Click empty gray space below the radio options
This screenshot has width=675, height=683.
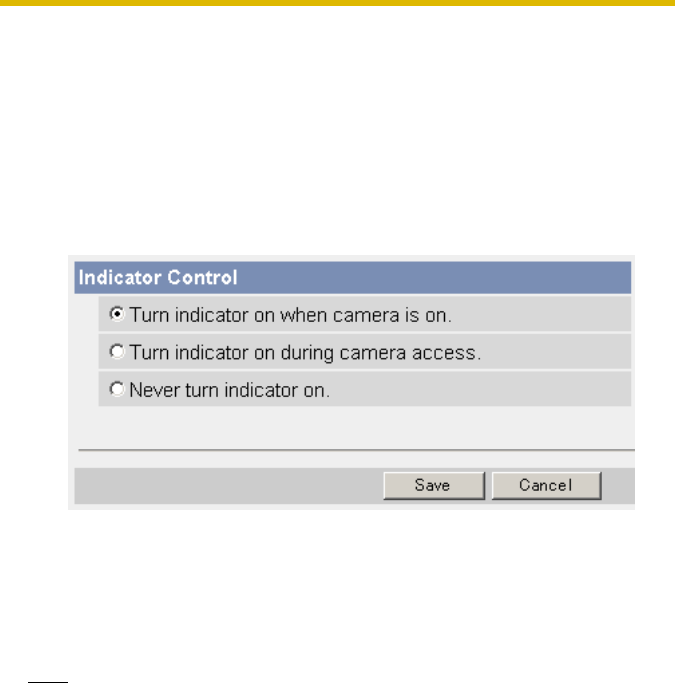(354, 427)
